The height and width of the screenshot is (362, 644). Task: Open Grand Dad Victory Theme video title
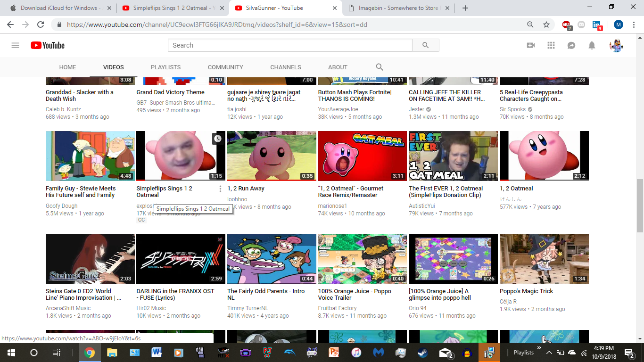pyautogui.click(x=170, y=92)
